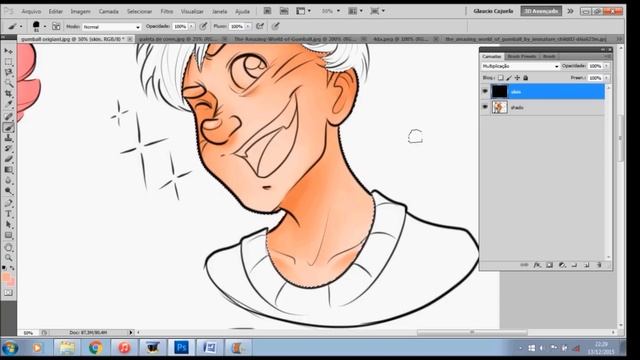This screenshot has height=360, width=640.
Task: Open the Multiplicação blend mode dropdown
Action: 520,66
